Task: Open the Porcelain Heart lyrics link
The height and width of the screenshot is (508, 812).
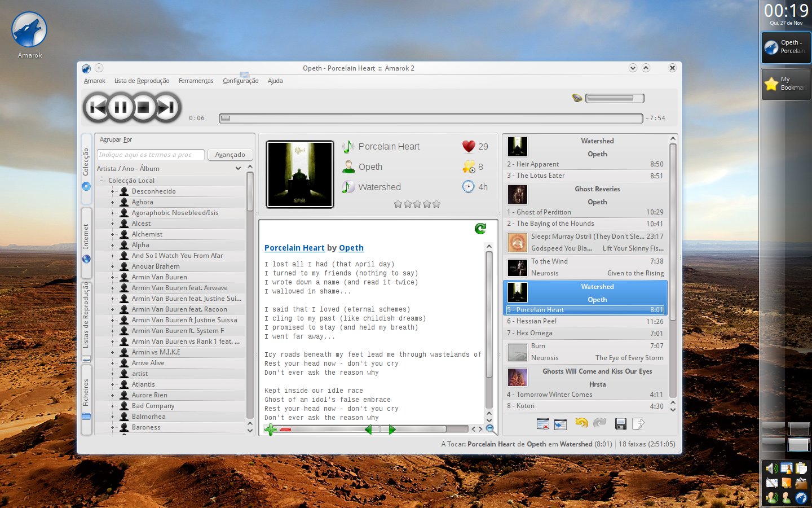Action: pos(294,248)
